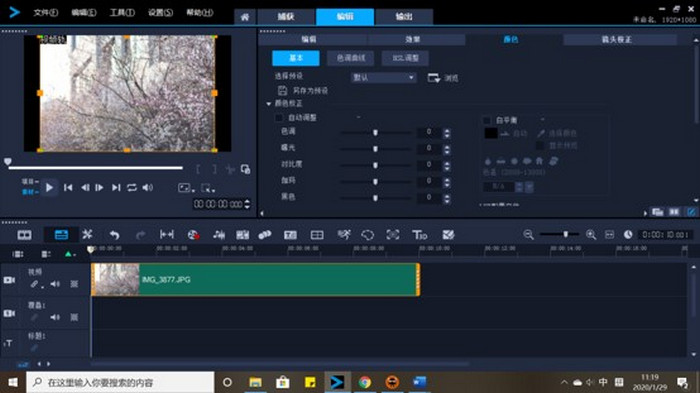Play the preview
Image resolution: width=700 pixels, height=393 pixels.
point(50,188)
